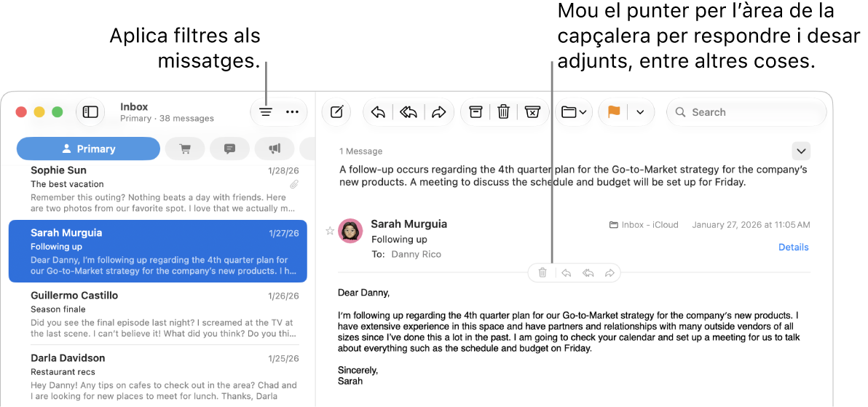The width and height of the screenshot is (868, 407).
Task: Compose a new message
Action: tap(336, 112)
